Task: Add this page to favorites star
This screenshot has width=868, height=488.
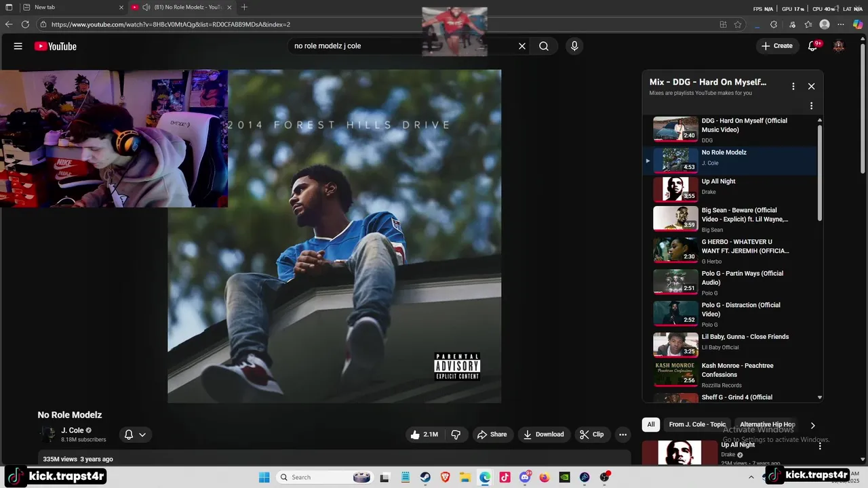Action: click(738, 24)
